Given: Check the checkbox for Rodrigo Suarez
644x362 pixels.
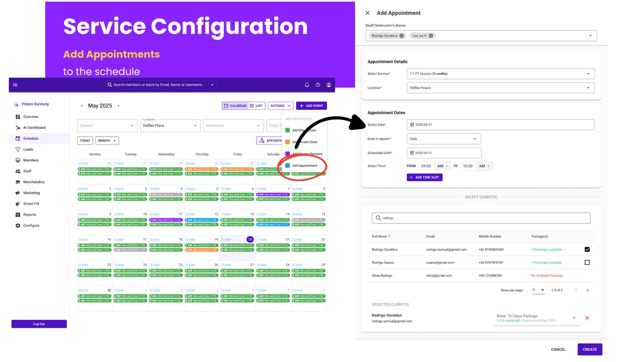Looking at the screenshot, I should point(587,262).
